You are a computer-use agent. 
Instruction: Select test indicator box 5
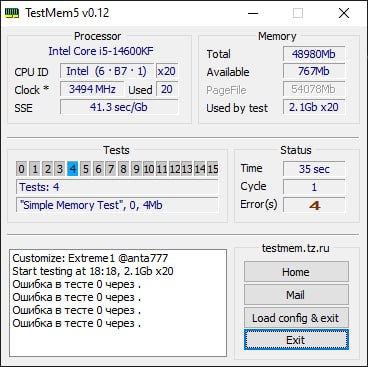pos(85,169)
